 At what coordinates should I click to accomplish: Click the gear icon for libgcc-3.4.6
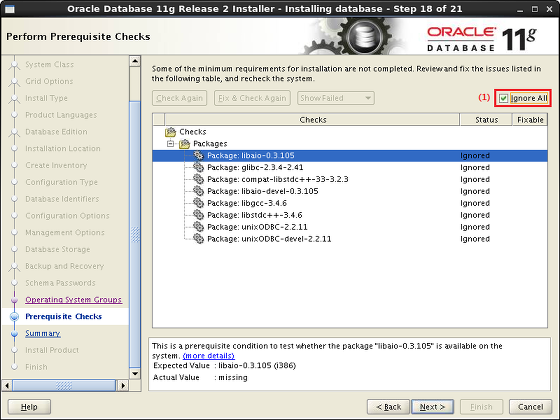point(198,203)
